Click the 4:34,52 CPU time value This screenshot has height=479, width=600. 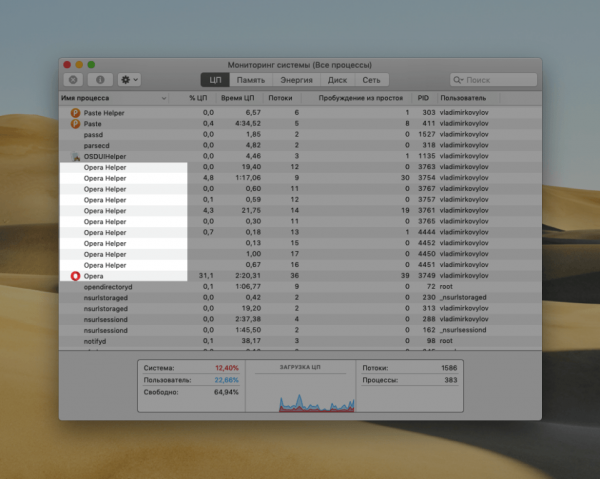248,124
